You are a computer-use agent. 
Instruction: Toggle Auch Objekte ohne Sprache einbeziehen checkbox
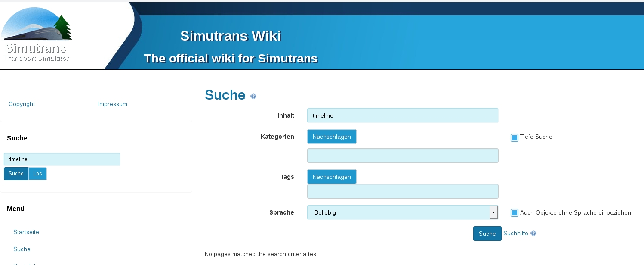tap(515, 213)
